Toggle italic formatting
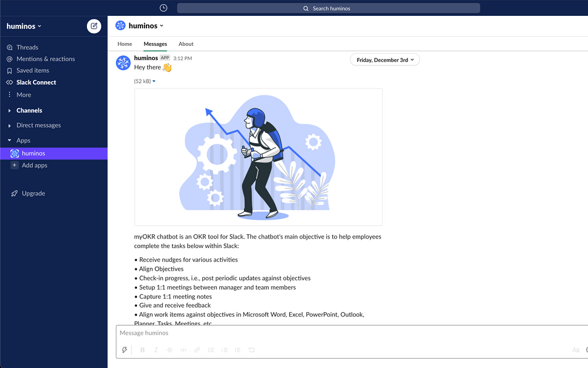588x368 pixels. [x=156, y=350]
